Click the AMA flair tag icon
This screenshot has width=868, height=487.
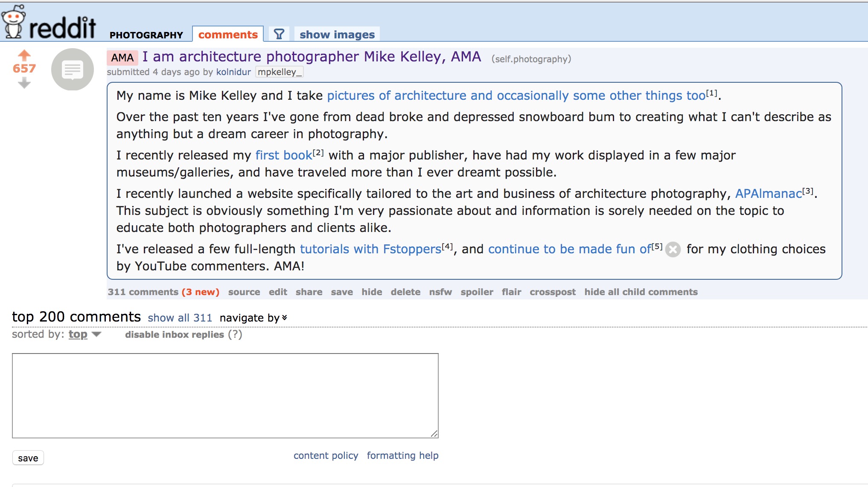pos(122,58)
